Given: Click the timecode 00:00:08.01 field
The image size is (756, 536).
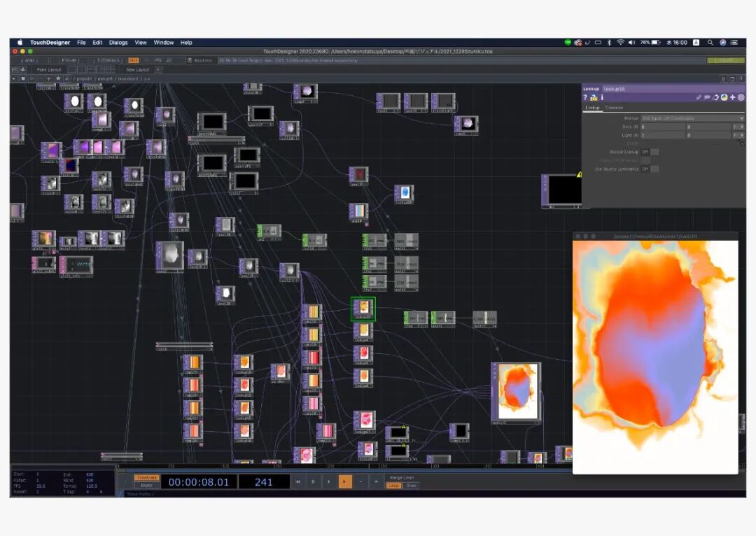Looking at the screenshot, I should (x=199, y=481).
